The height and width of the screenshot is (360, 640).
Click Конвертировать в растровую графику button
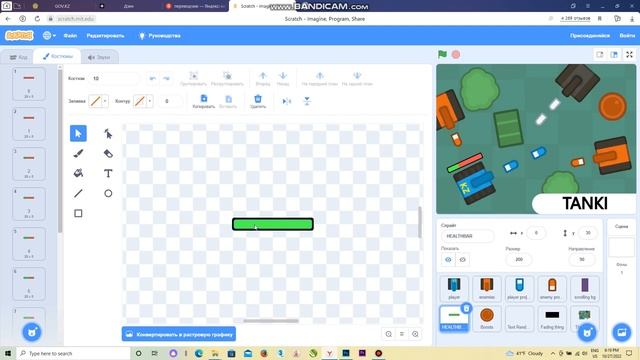coord(179,334)
